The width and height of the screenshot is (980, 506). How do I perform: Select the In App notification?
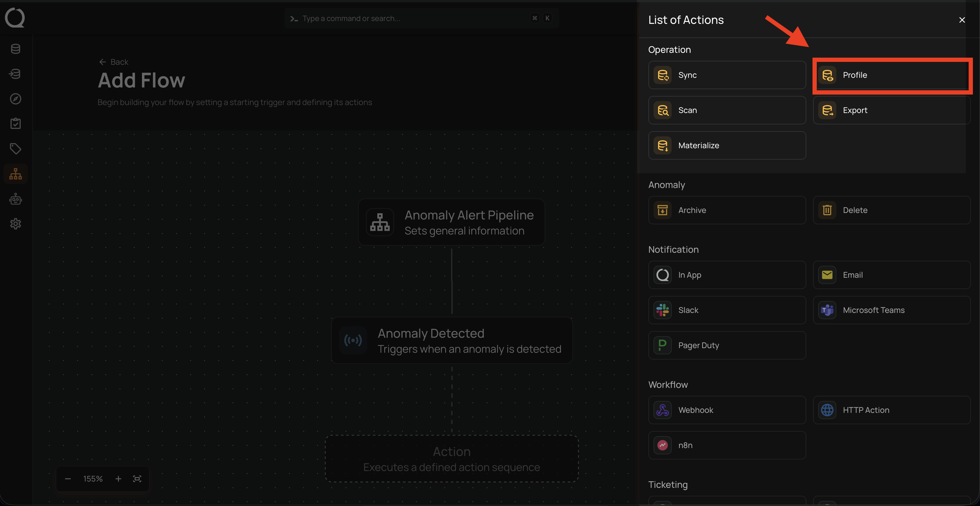(727, 275)
